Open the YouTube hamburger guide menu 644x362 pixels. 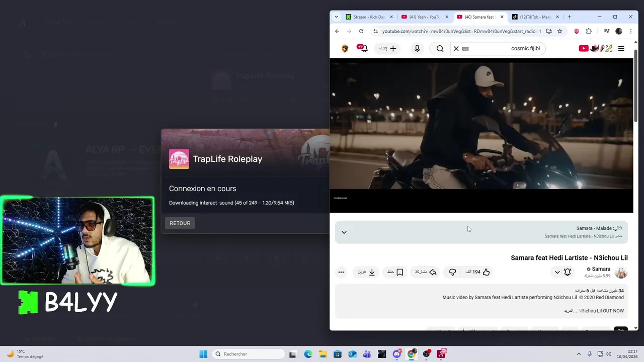click(x=621, y=49)
